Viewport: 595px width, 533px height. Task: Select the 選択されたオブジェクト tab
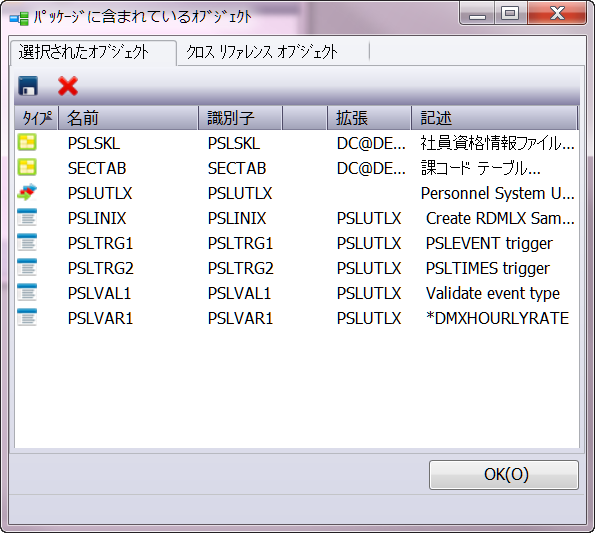click(x=84, y=52)
